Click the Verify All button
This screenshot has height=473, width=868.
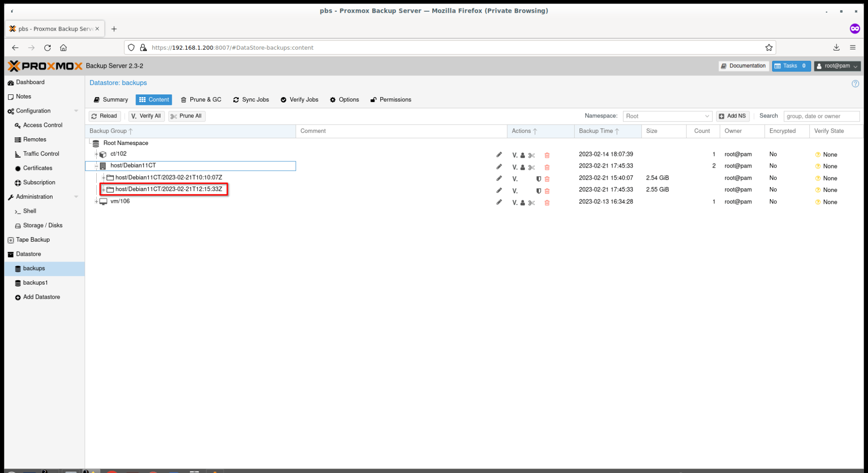coord(146,116)
